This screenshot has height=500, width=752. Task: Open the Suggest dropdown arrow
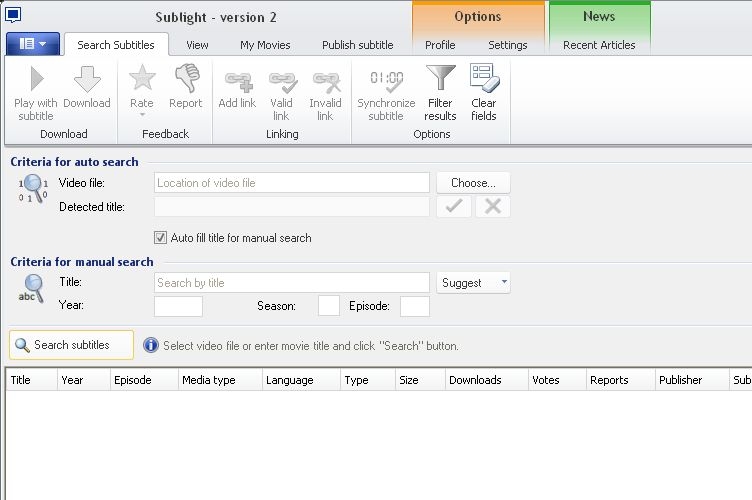click(x=503, y=282)
